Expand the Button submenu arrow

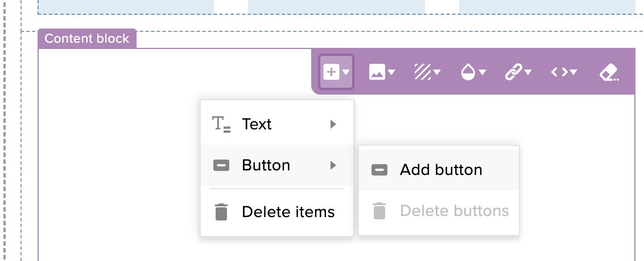[333, 165]
